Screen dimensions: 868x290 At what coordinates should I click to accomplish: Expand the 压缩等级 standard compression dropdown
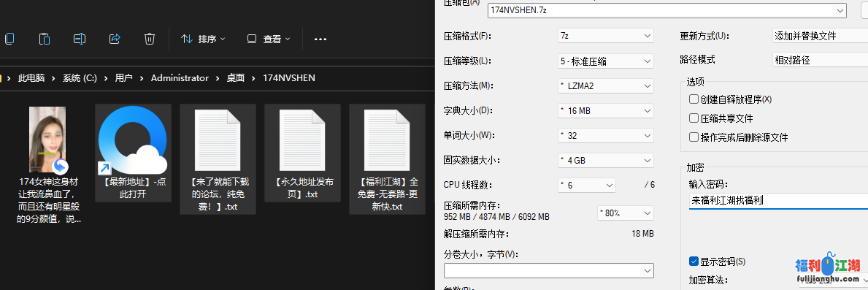click(606, 61)
